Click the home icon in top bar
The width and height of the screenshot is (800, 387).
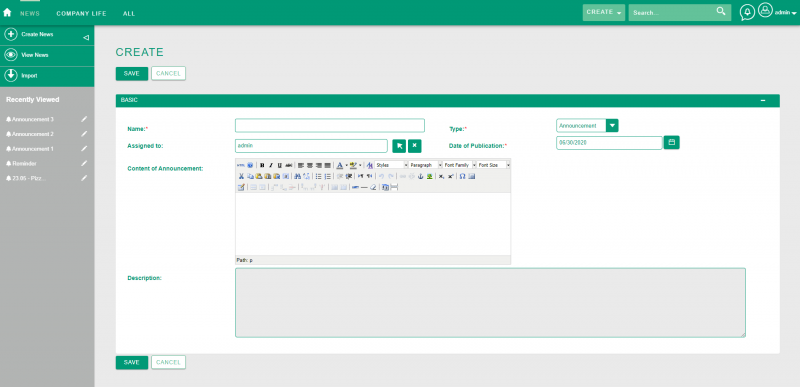pyautogui.click(x=7, y=12)
